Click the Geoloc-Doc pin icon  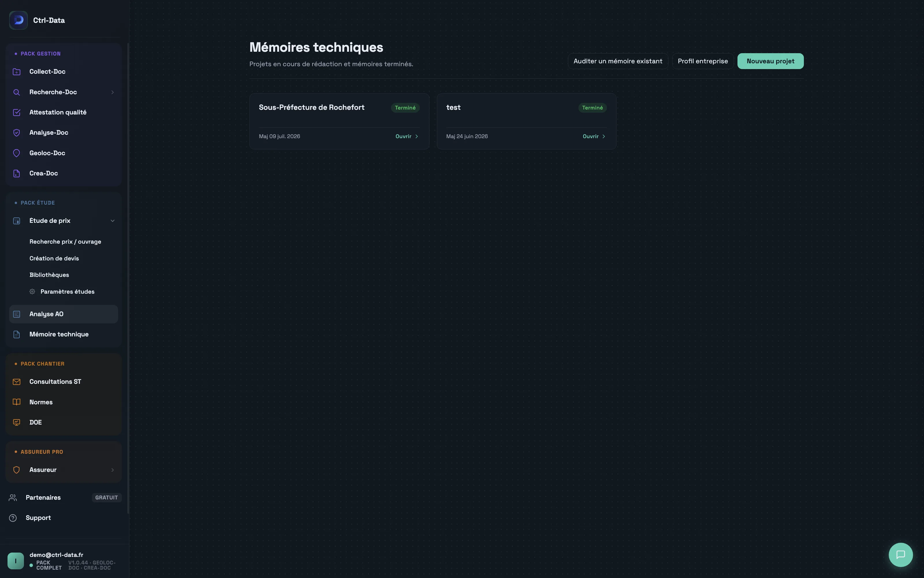point(16,153)
